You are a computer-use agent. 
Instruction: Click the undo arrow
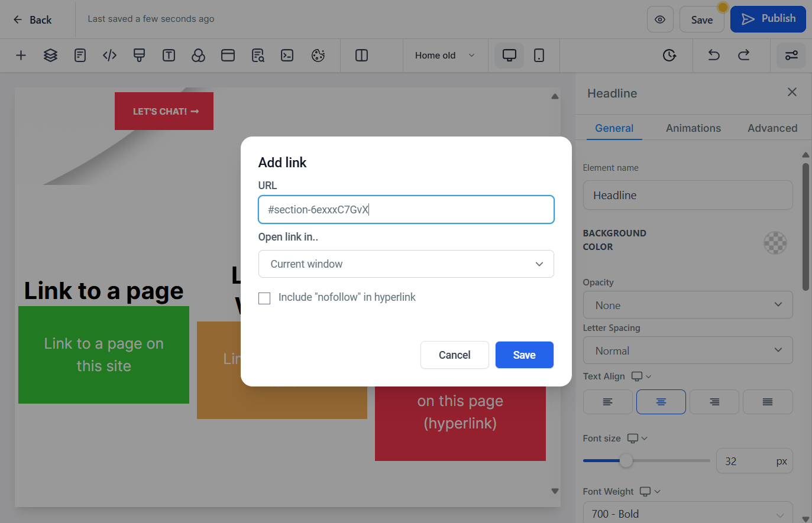tap(714, 55)
